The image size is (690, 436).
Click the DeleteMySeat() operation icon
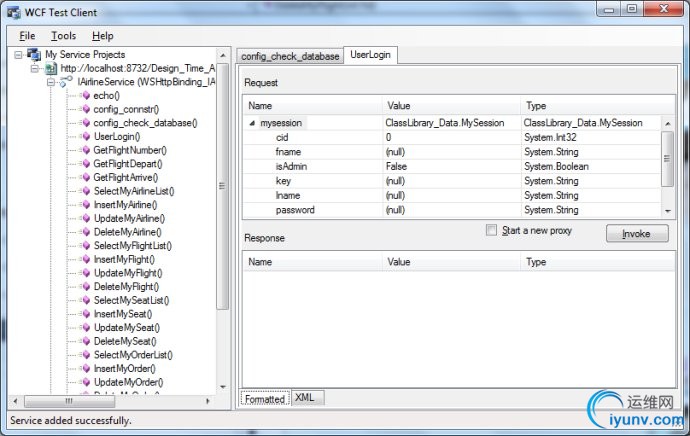tap(86, 341)
